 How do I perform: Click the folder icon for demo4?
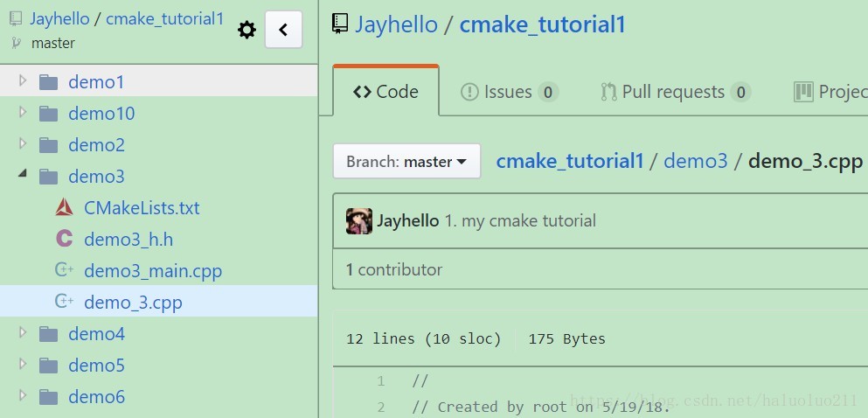(49, 334)
